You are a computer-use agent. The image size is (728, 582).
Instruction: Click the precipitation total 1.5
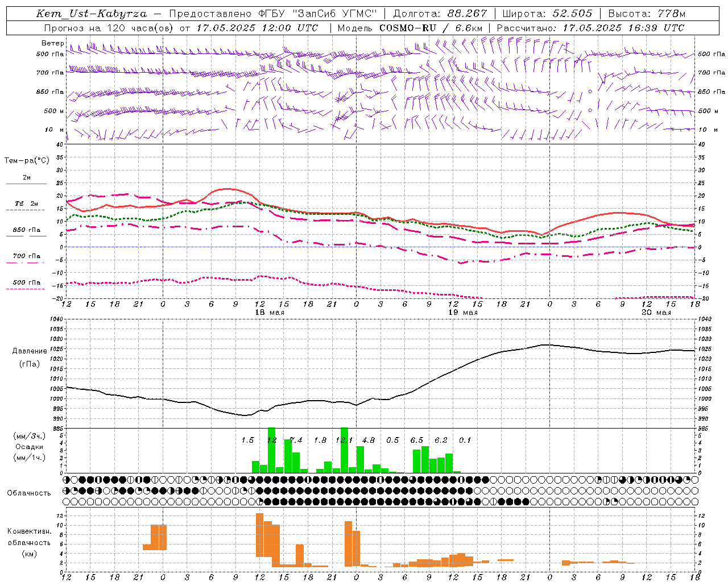247,440
